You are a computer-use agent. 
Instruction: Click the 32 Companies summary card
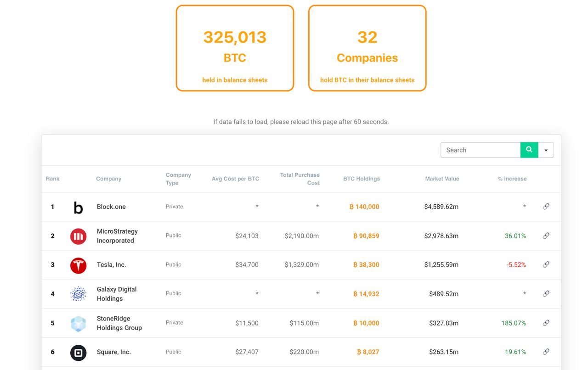pos(367,48)
